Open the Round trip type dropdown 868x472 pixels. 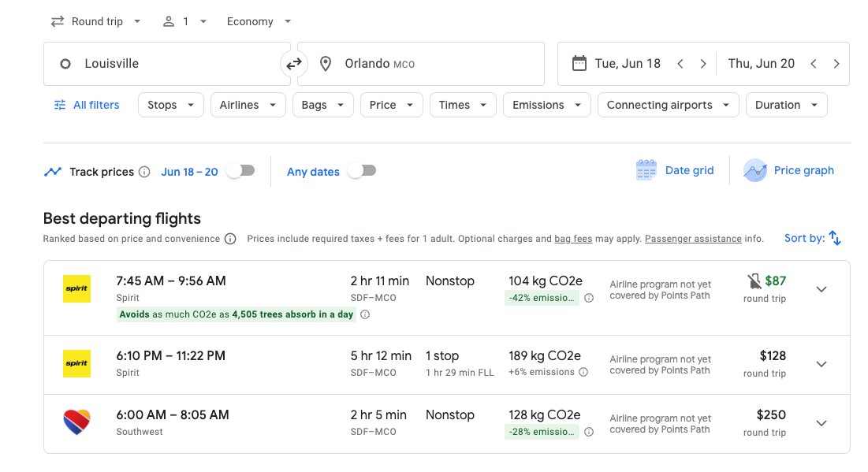[95, 21]
